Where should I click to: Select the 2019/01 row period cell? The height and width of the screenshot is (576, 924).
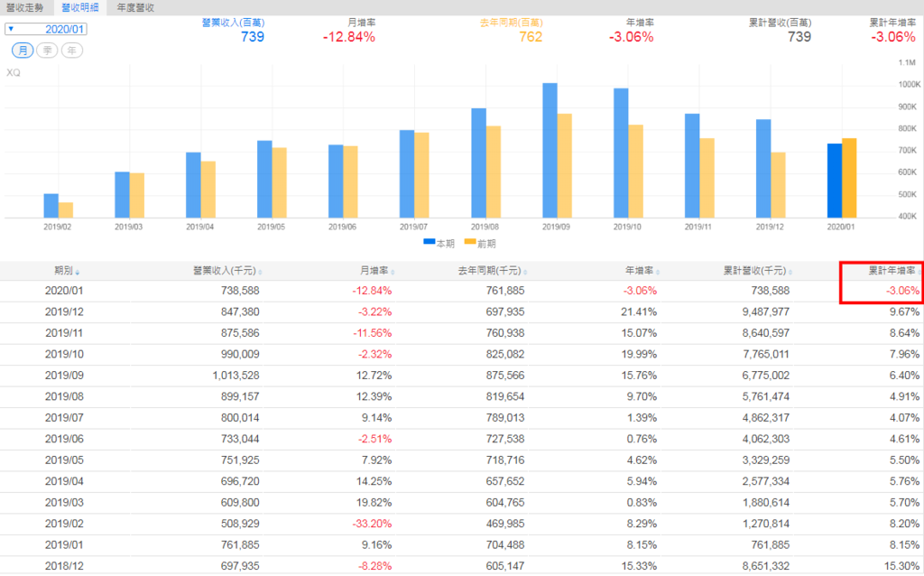pyautogui.click(x=64, y=545)
